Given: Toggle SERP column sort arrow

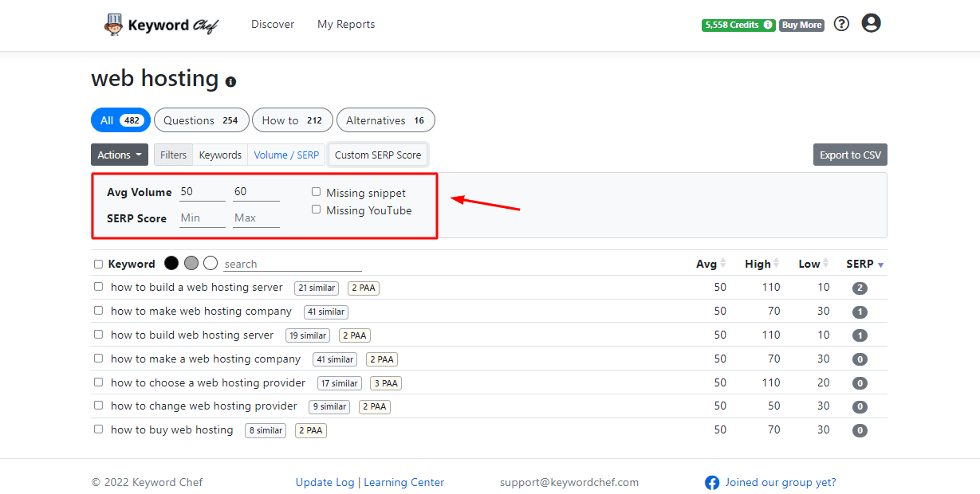Looking at the screenshot, I should coord(880,265).
